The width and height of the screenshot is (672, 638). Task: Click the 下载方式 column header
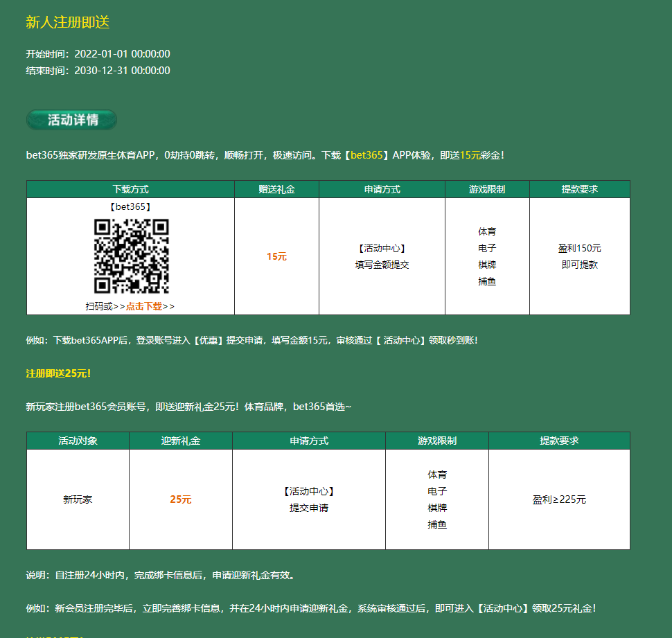coord(131,189)
